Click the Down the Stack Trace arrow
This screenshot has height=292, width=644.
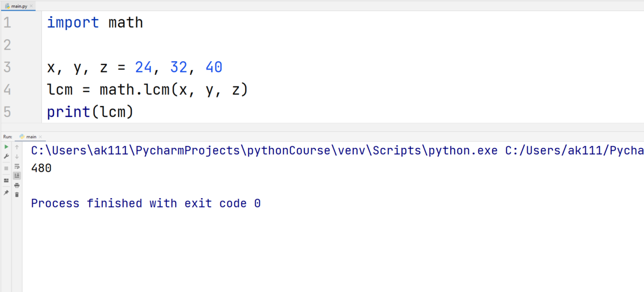pos(17,156)
